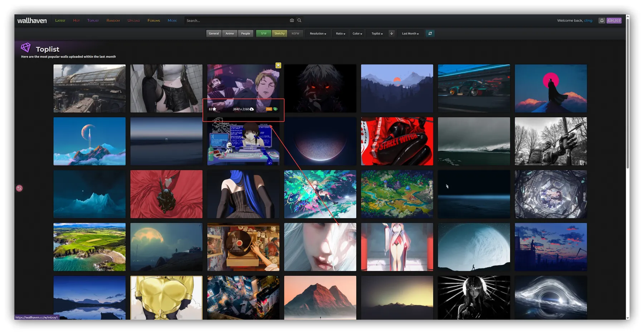Open the search by image camera icon
644x334 pixels.
tap(292, 20)
